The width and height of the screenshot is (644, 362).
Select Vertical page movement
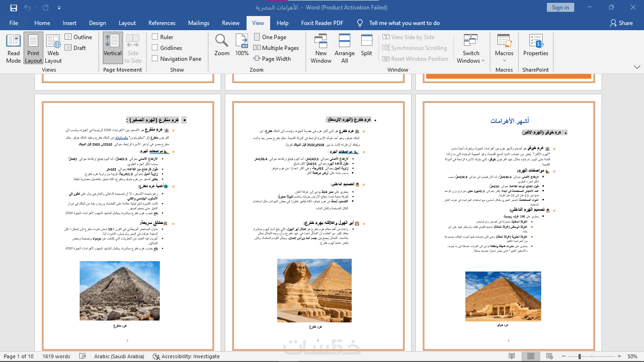point(113,49)
